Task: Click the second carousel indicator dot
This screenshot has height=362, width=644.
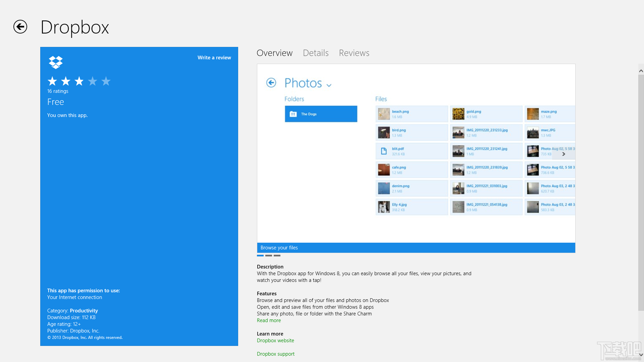Action: click(268, 255)
